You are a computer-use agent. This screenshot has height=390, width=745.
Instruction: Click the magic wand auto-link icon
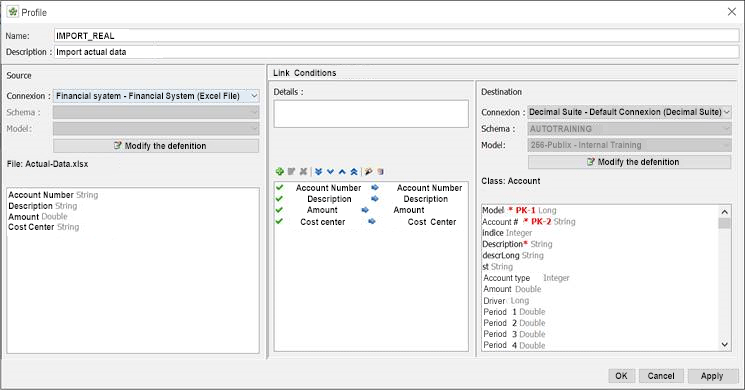368,171
